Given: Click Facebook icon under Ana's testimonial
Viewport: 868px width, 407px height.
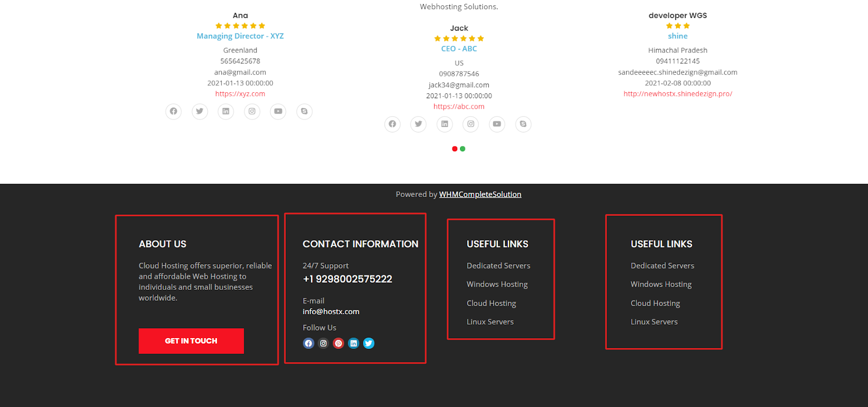Looking at the screenshot, I should point(174,111).
